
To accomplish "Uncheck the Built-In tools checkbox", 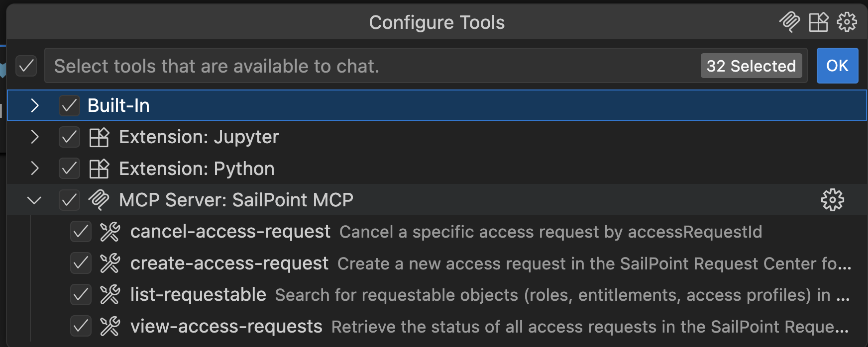I will pyautogui.click(x=69, y=105).
